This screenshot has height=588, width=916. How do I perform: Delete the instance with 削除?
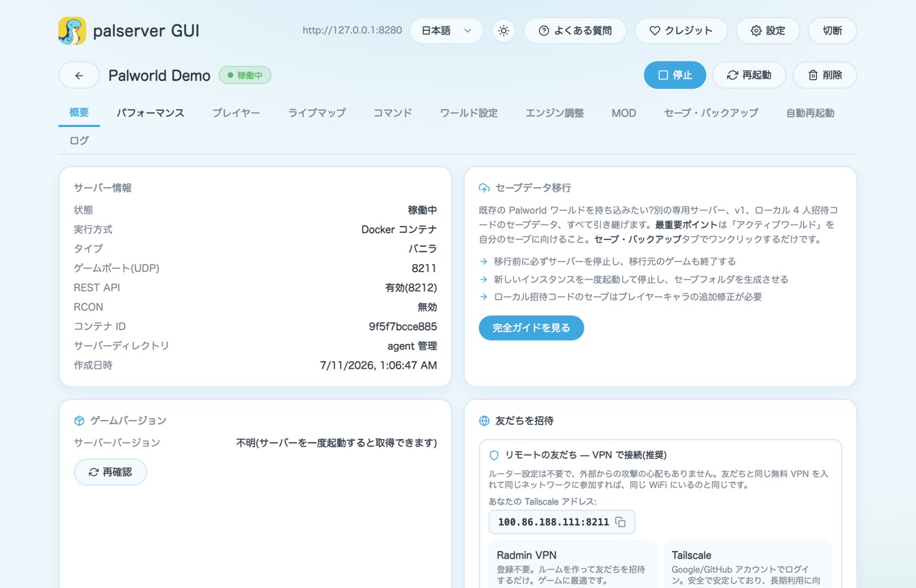pyautogui.click(x=825, y=75)
